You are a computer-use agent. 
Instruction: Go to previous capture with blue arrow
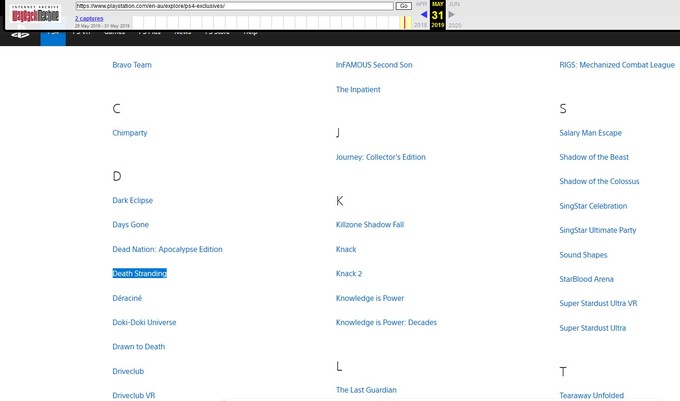pyautogui.click(x=424, y=15)
